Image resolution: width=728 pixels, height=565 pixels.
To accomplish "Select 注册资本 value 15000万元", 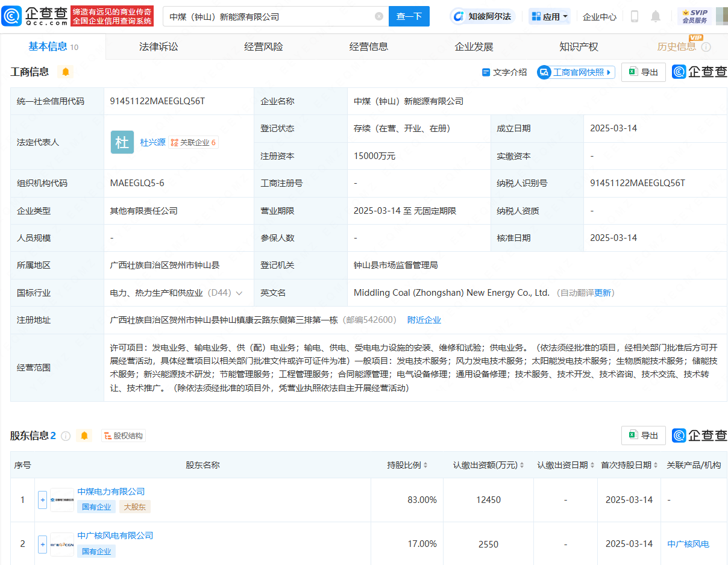I will click(x=375, y=156).
